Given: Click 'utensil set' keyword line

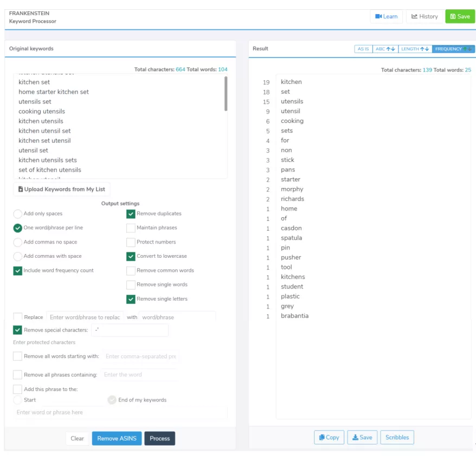Looking at the screenshot, I should 33,151.
